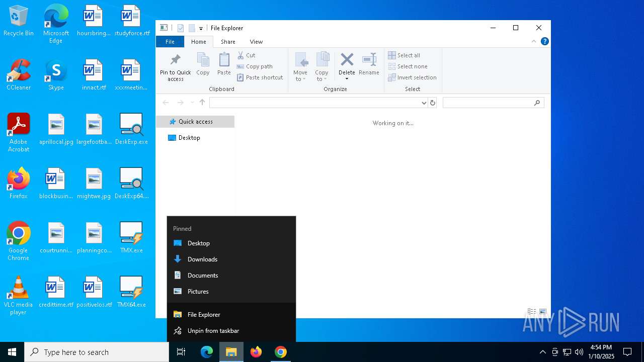Open the recent locations dropdown
644x362 pixels.
pos(192,103)
